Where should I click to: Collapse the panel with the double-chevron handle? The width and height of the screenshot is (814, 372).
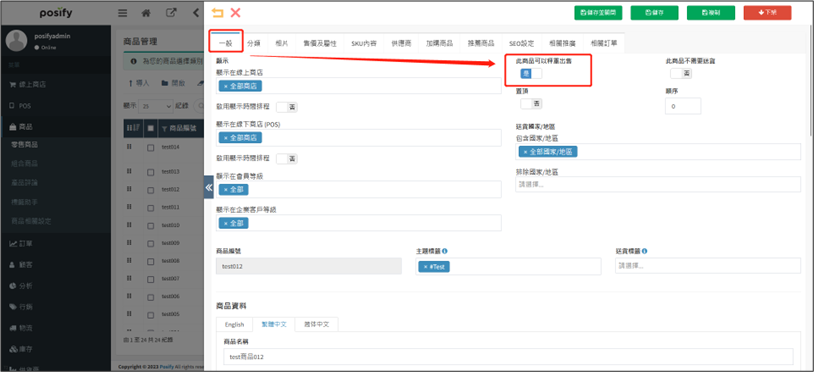click(209, 188)
